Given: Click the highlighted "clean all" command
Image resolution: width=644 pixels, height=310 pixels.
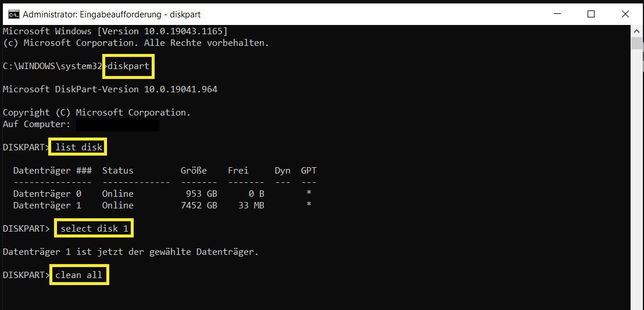Looking at the screenshot, I should 79,275.
